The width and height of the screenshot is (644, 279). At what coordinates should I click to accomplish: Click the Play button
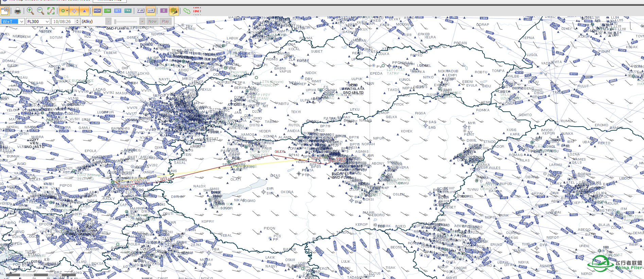(x=166, y=21)
